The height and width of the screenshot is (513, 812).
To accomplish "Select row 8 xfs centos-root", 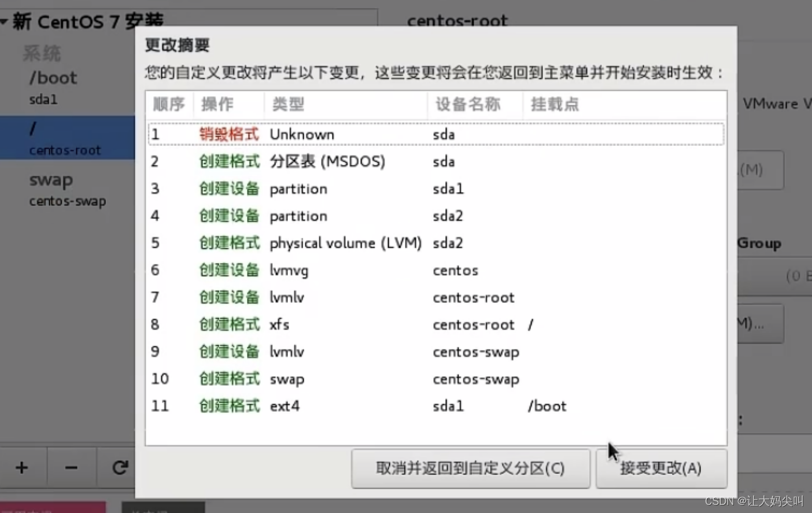I will click(436, 324).
